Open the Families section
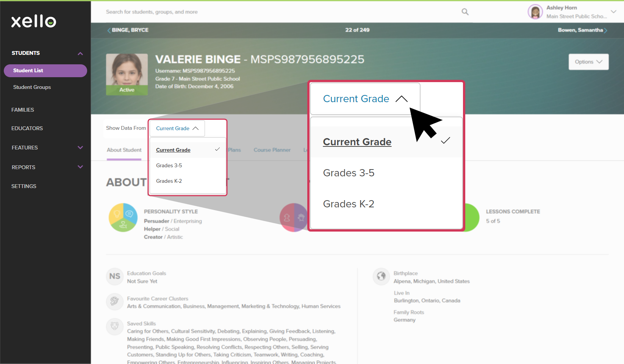 click(x=23, y=110)
